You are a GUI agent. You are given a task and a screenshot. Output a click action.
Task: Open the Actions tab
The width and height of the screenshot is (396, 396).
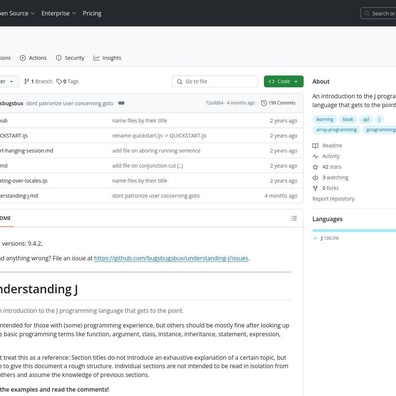pos(33,58)
